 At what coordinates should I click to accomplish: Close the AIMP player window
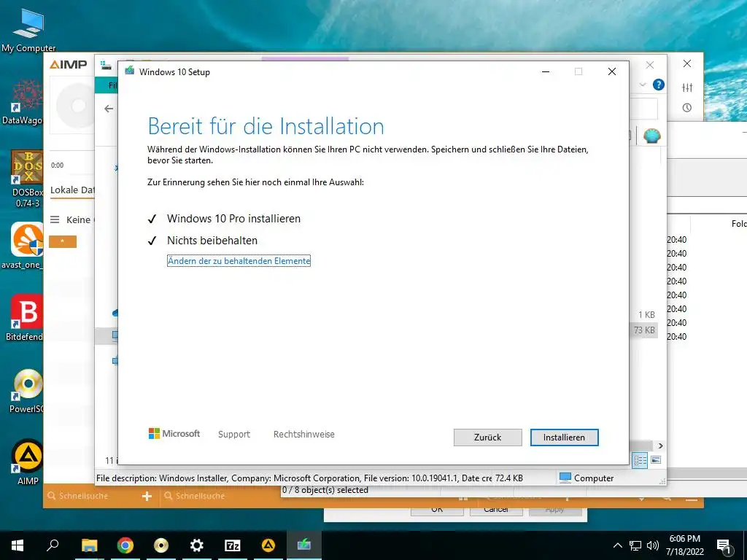pyautogui.click(x=687, y=63)
